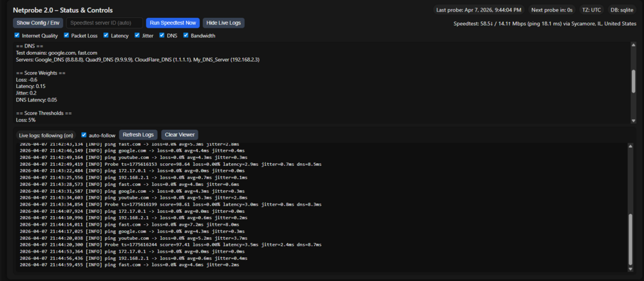Click the live logs scroll-down arrow
The height and width of the screenshot is (281, 644).
click(x=631, y=269)
